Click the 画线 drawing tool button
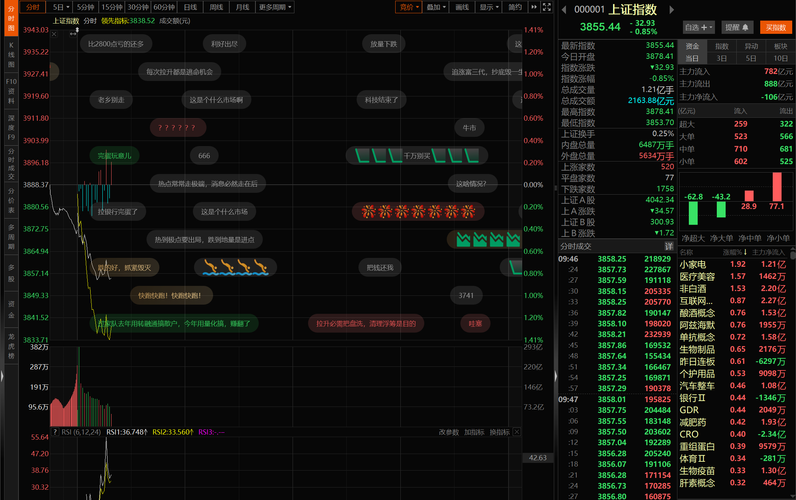 coord(462,7)
